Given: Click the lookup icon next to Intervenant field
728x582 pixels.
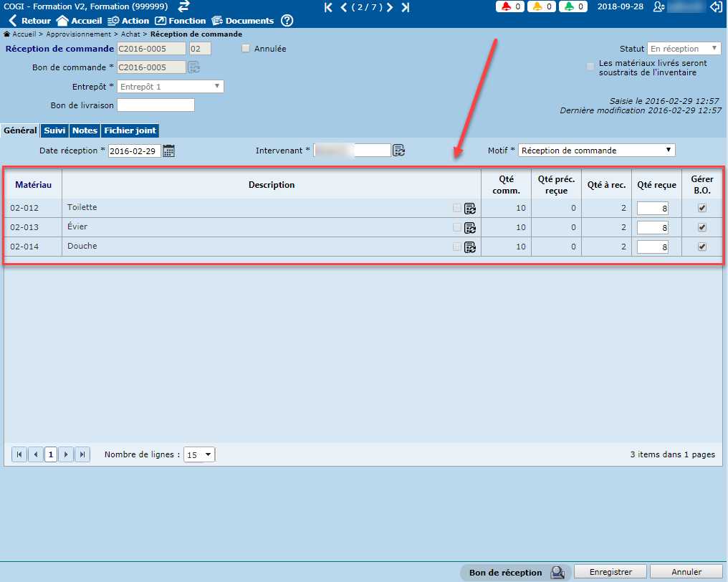Looking at the screenshot, I should (399, 151).
